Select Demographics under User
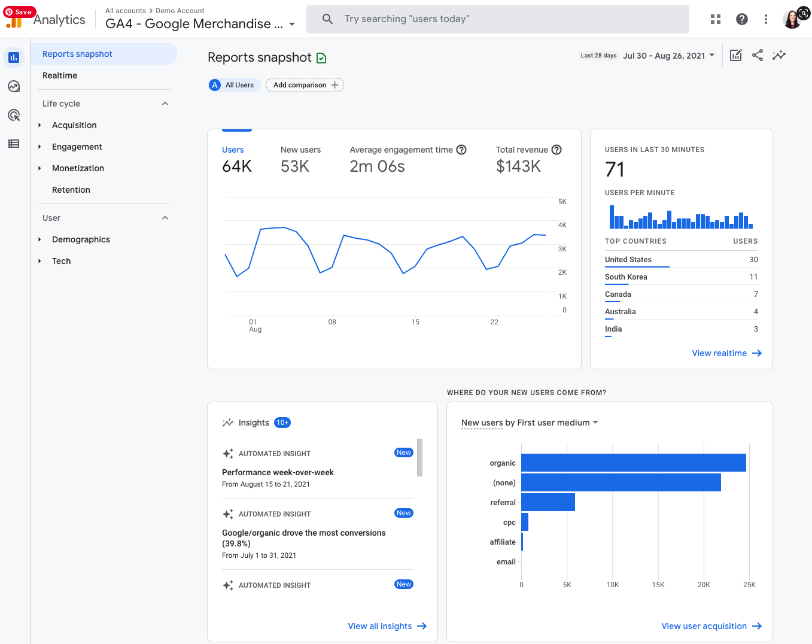The width and height of the screenshot is (812, 644). (x=81, y=239)
